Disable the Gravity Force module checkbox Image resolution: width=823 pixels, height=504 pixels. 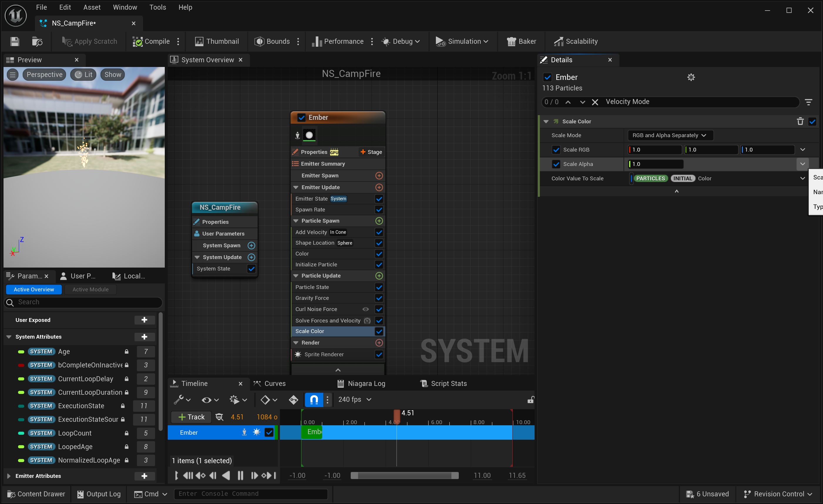click(379, 298)
